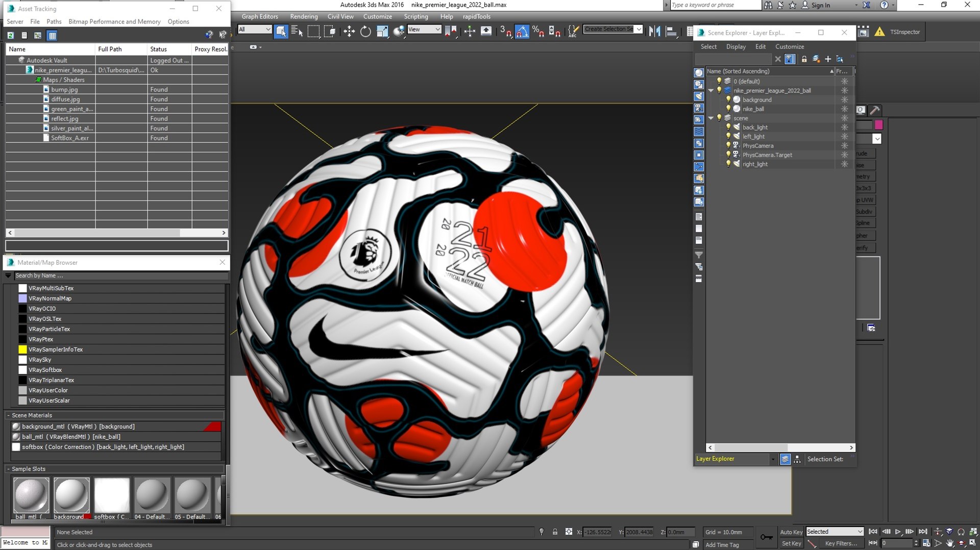The width and height of the screenshot is (980, 550).
Task: Click the Create New Layer plus icon
Action: pyautogui.click(x=827, y=59)
